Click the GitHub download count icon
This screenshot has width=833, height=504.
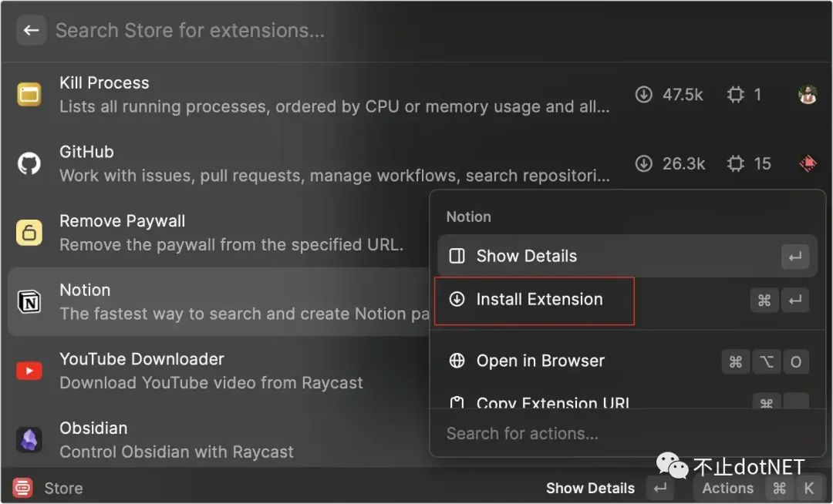click(x=643, y=163)
